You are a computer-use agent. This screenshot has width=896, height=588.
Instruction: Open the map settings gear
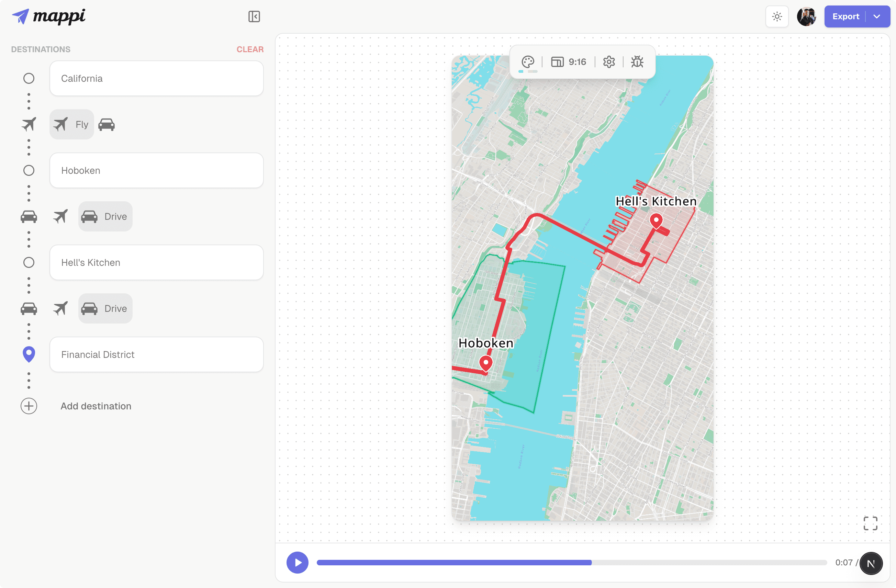click(x=609, y=62)
